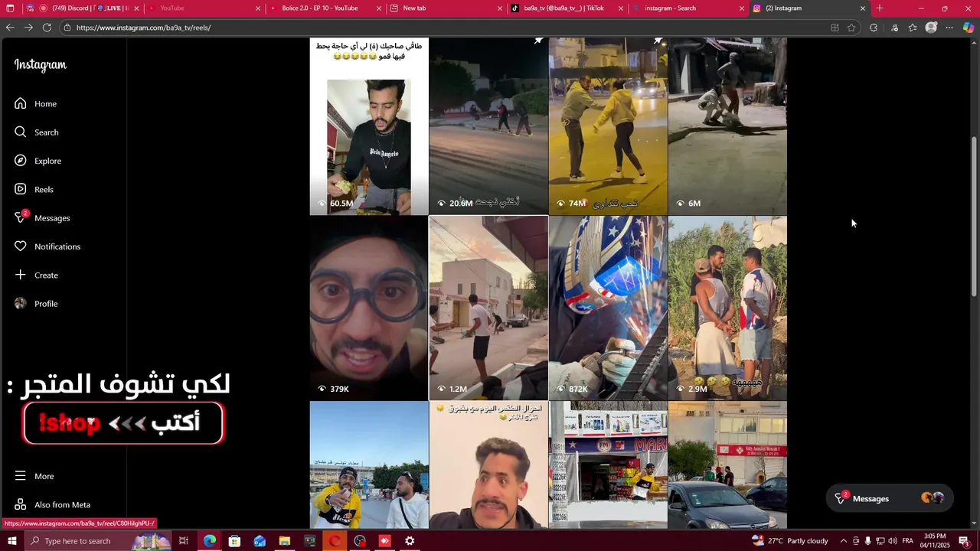
Task: Open reel of surprised man with mustache
Action: point(488,465)
